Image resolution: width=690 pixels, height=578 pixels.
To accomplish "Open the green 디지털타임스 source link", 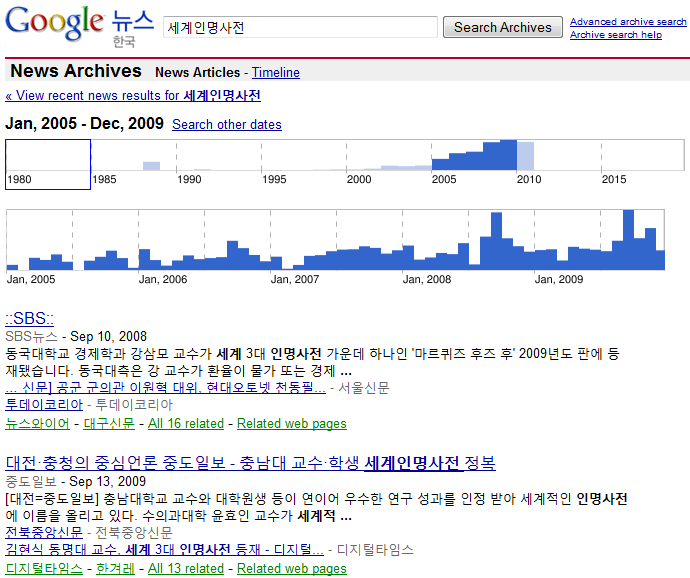I will 44,568.
